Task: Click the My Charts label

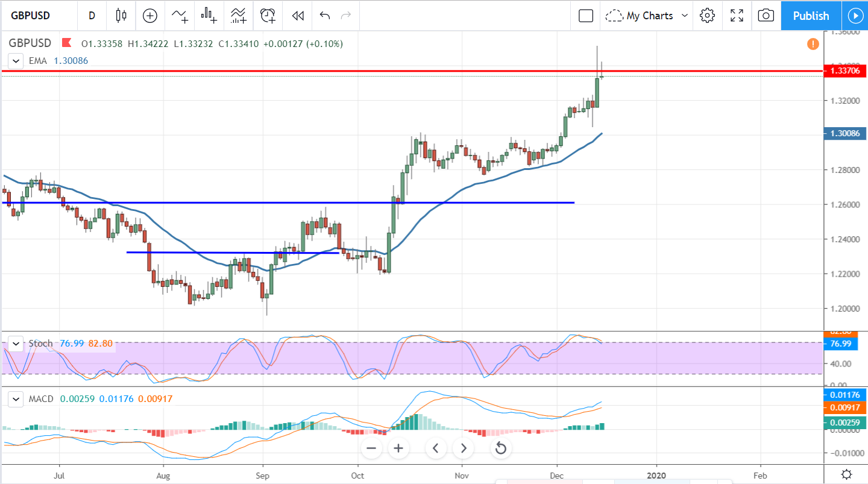Action: click(x=650, y=16)
